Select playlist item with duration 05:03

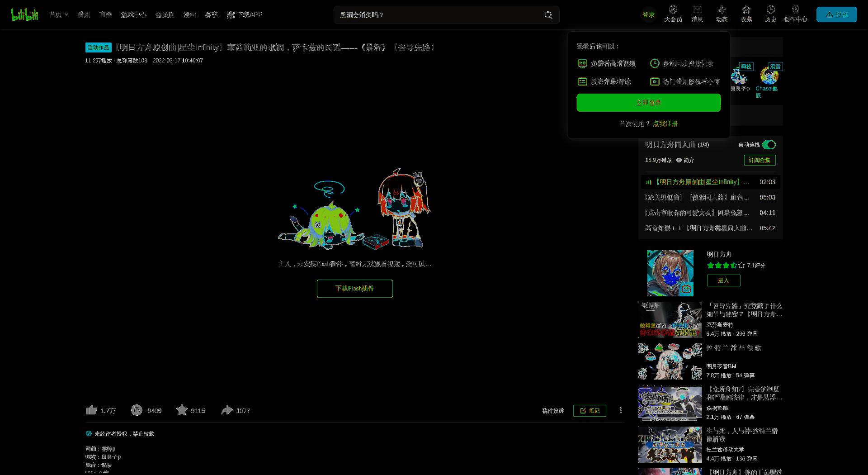pos(710,197)
